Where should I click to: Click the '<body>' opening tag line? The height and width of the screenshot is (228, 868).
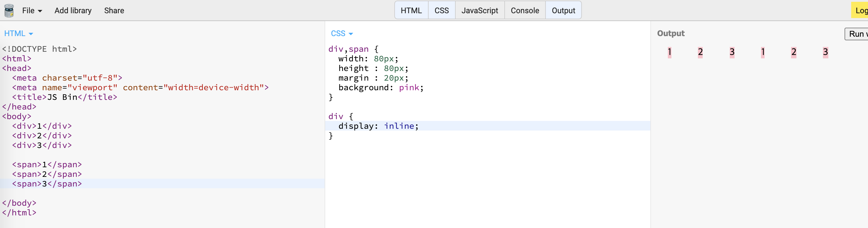point(17,116)
